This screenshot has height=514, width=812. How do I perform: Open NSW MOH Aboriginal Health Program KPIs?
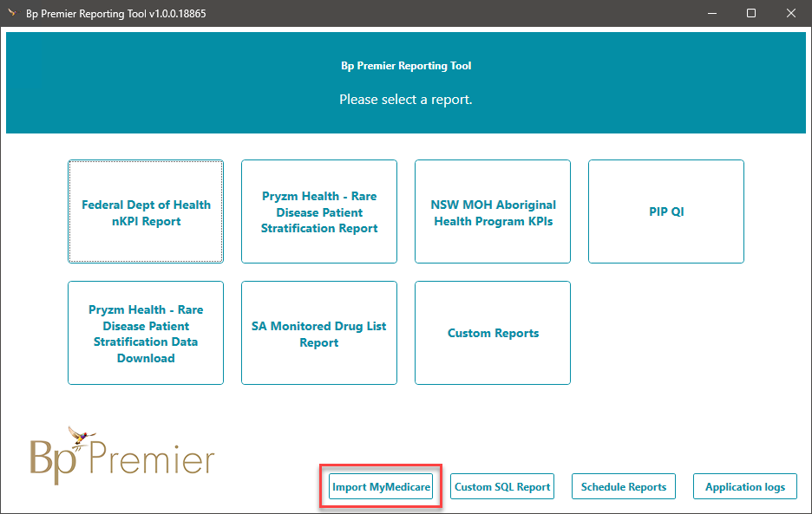pos(493,212)
